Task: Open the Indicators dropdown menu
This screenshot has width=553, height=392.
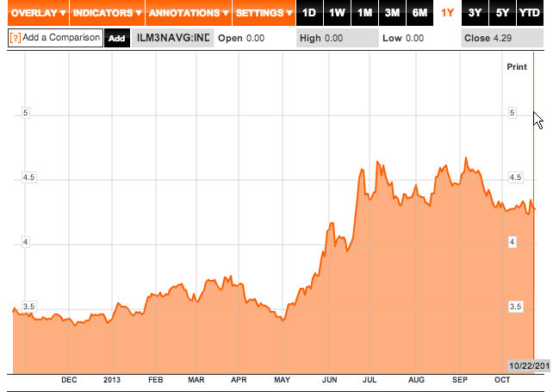Action: (x=107, y=13)
